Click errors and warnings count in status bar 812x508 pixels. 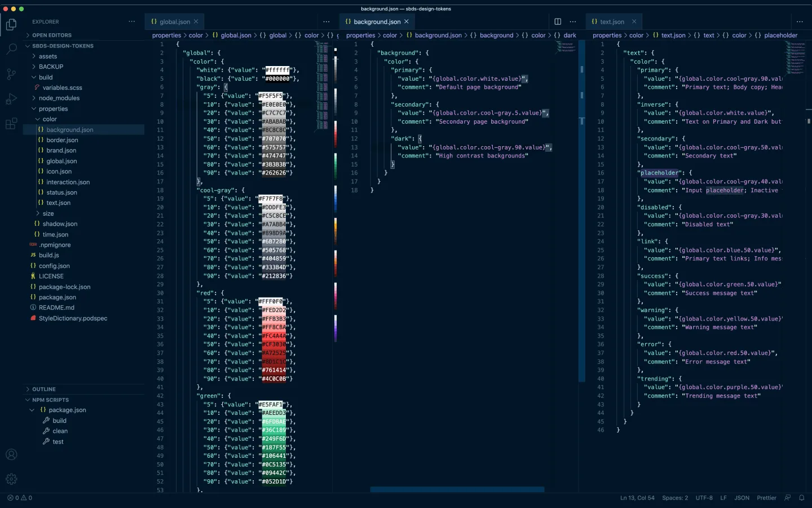point(20,498)
